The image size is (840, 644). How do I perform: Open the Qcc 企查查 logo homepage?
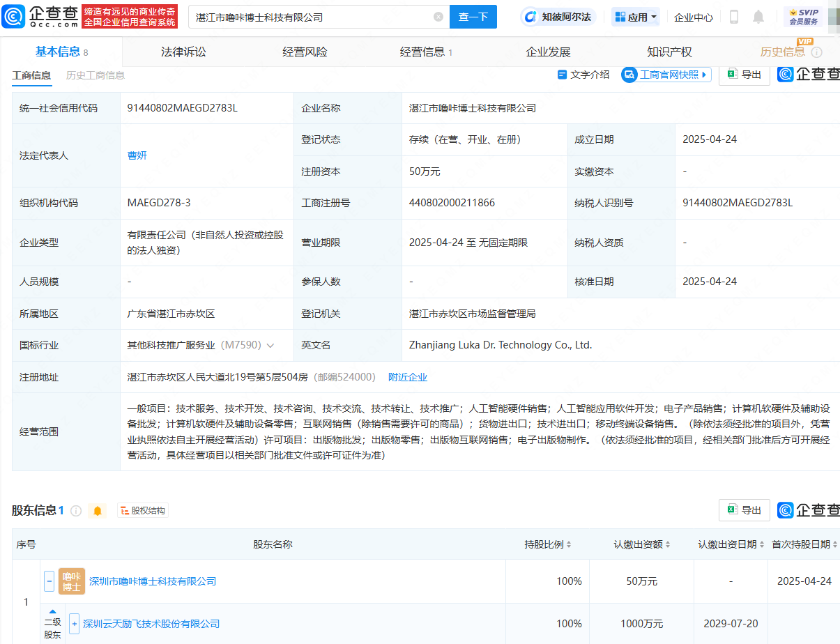coord(40,16)
